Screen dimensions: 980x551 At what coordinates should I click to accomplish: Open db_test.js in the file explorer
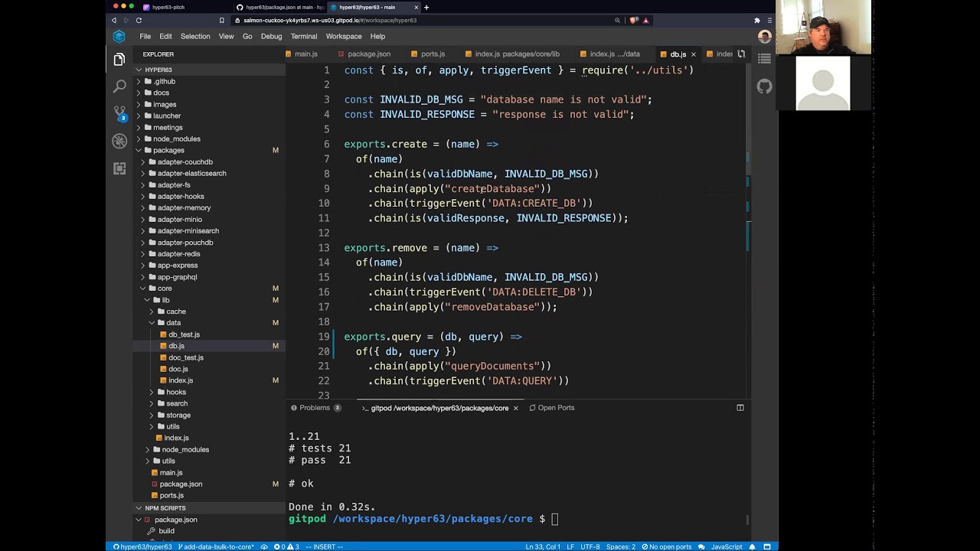click(184, 334)
